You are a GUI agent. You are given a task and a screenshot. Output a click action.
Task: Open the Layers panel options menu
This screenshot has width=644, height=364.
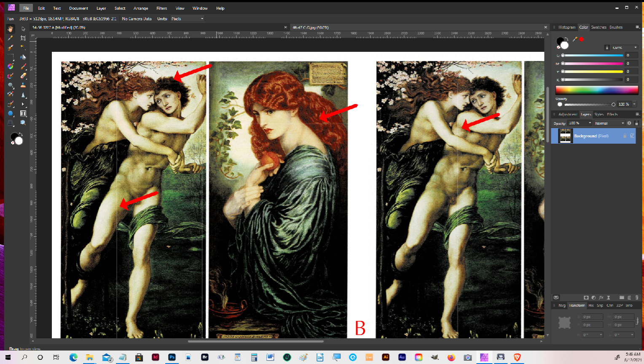pos(638,114)
